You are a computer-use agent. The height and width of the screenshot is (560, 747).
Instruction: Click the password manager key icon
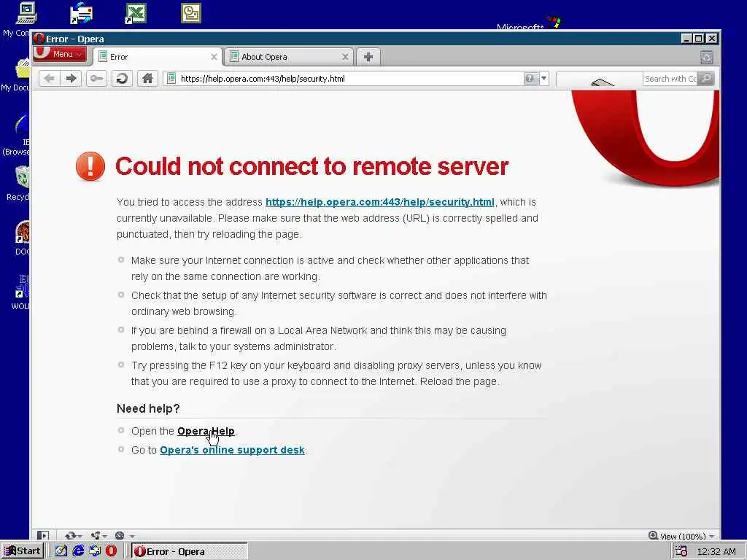[96, 78]
